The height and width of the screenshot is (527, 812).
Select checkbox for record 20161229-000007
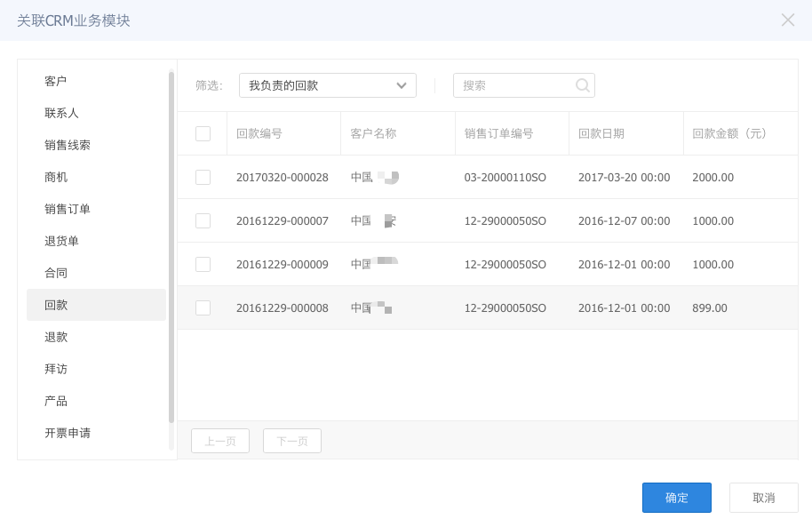[x=203, y=220]
